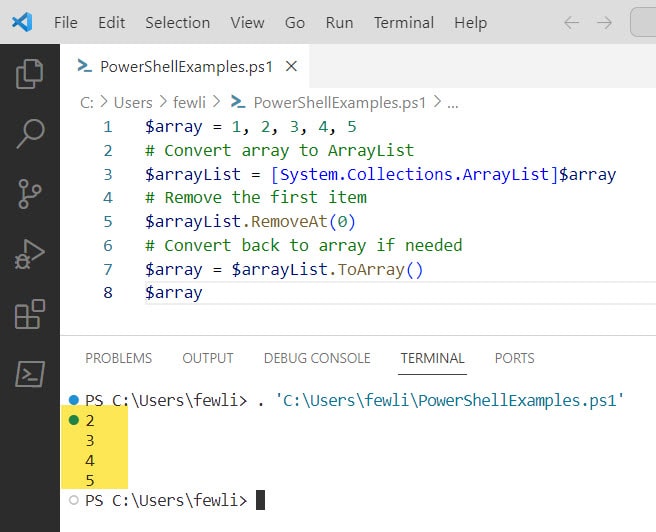The image size is (656, 532).
Task: Click the terminal cursor at the PS prompt
Action: tap(260, 500)
